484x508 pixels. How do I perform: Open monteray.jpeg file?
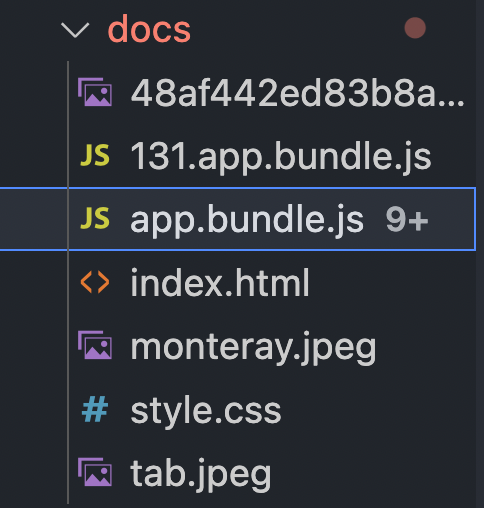[x=253, y=347]
